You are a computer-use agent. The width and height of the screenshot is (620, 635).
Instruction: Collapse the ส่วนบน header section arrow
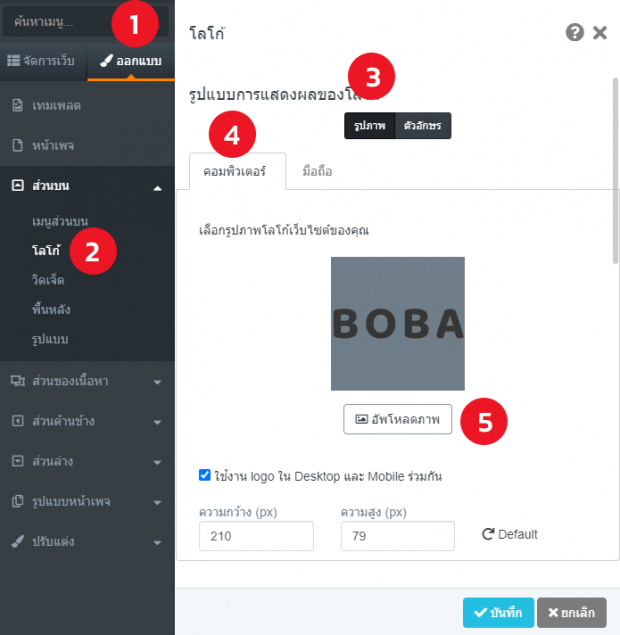[x=157, y=187]
